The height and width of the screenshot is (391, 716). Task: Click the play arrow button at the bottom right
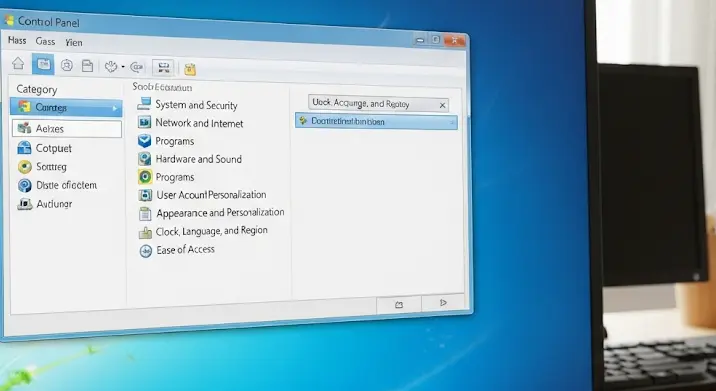pos(442,303)
